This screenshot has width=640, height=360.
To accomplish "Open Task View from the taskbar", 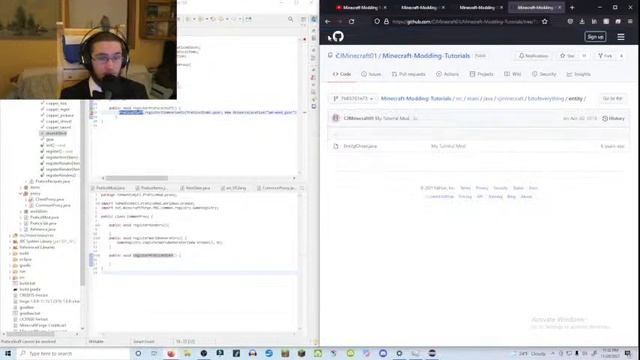I will pyautogui.click(x=154, y=353).
